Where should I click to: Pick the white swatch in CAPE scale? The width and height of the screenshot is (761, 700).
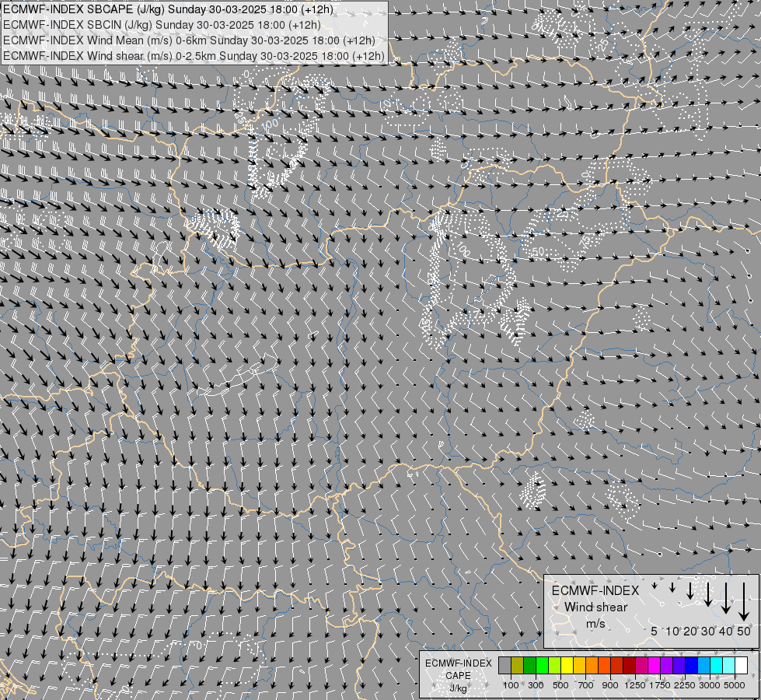741,665
